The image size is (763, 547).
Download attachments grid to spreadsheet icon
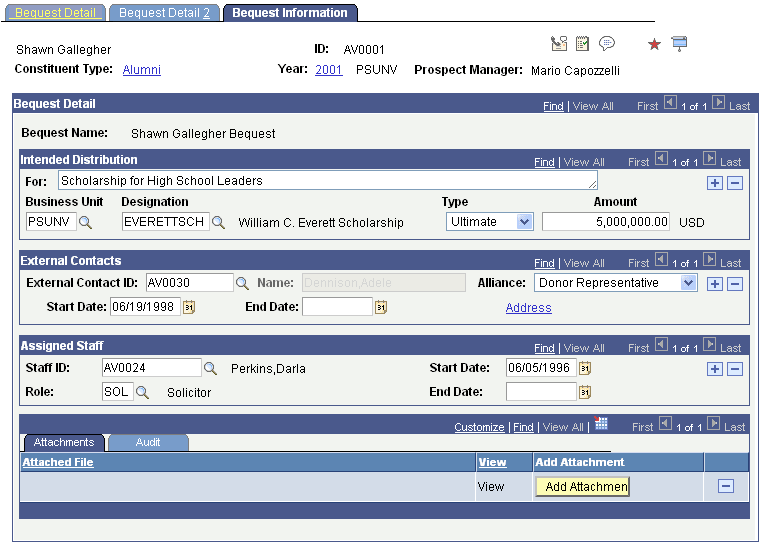pos(601,423)
